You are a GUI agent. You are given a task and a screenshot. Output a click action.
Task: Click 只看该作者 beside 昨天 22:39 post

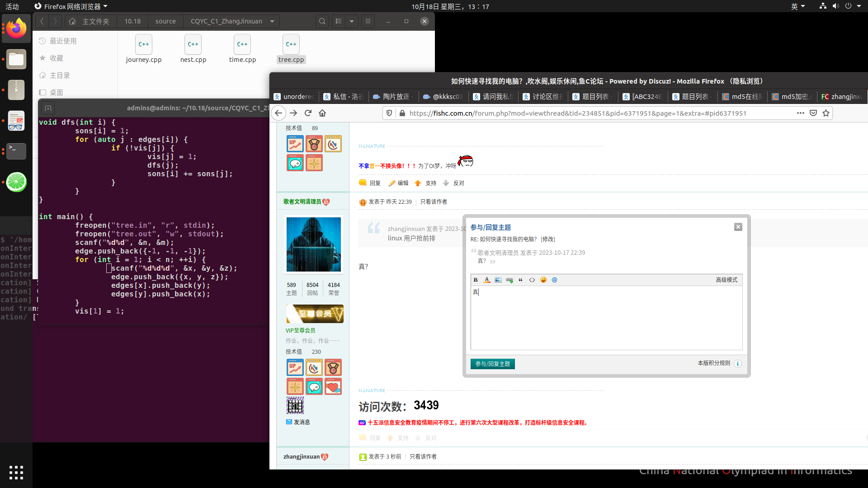pyautogui.click(x=434, y=202)
